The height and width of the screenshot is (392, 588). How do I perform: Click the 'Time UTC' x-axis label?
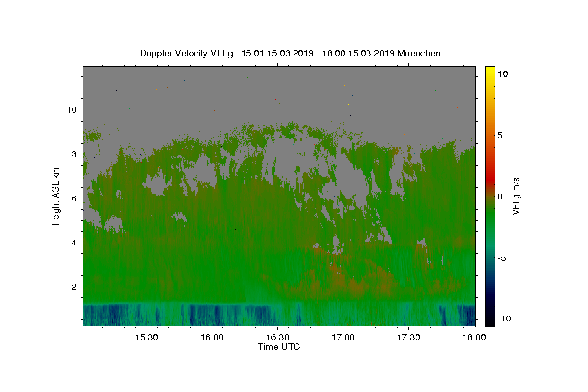tap(279, 347)
